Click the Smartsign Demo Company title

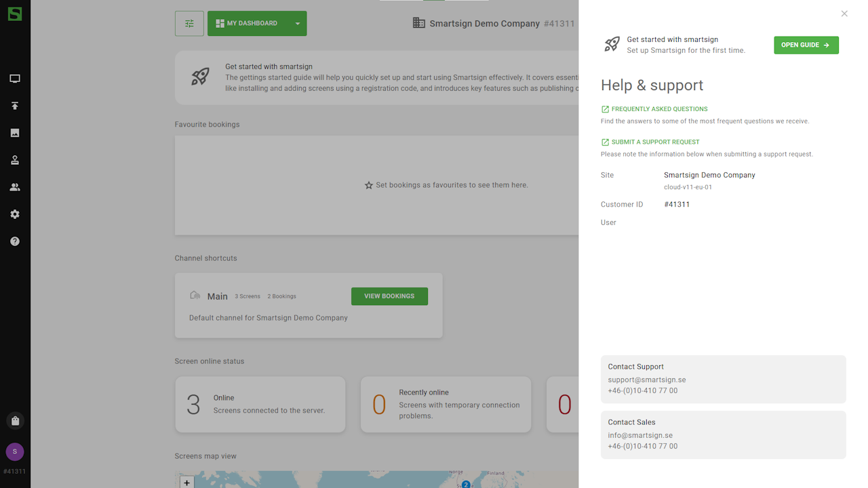click(485, 24)
